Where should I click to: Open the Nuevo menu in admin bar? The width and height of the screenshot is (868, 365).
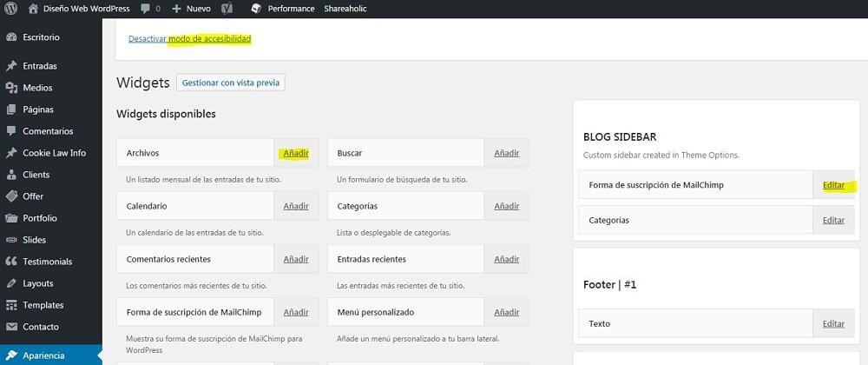tap(199, 9)
